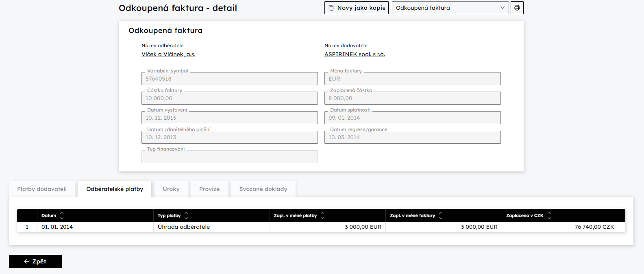
Task: Click the Datum regrese/garance field
Action: [x=413, y=137]
